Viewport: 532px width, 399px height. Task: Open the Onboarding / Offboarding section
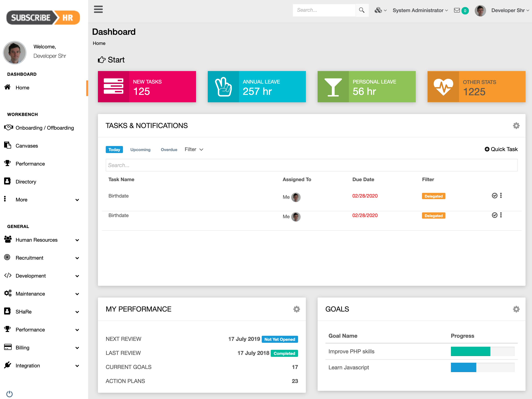(45, 127)
